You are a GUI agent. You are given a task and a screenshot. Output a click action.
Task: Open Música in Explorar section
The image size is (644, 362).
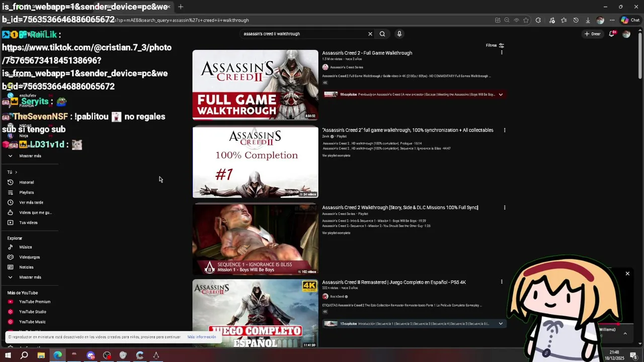pos(25,247)
